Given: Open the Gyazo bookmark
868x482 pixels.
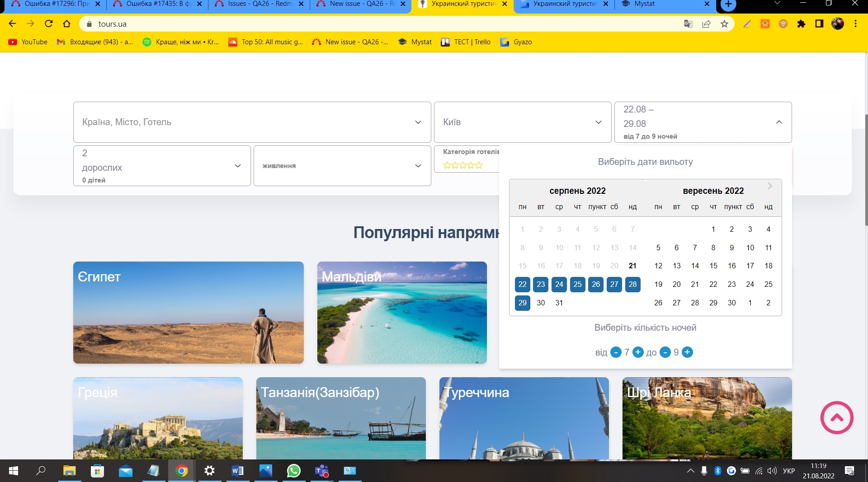Looking at the screenshot, I should click(x=516, y=42).
